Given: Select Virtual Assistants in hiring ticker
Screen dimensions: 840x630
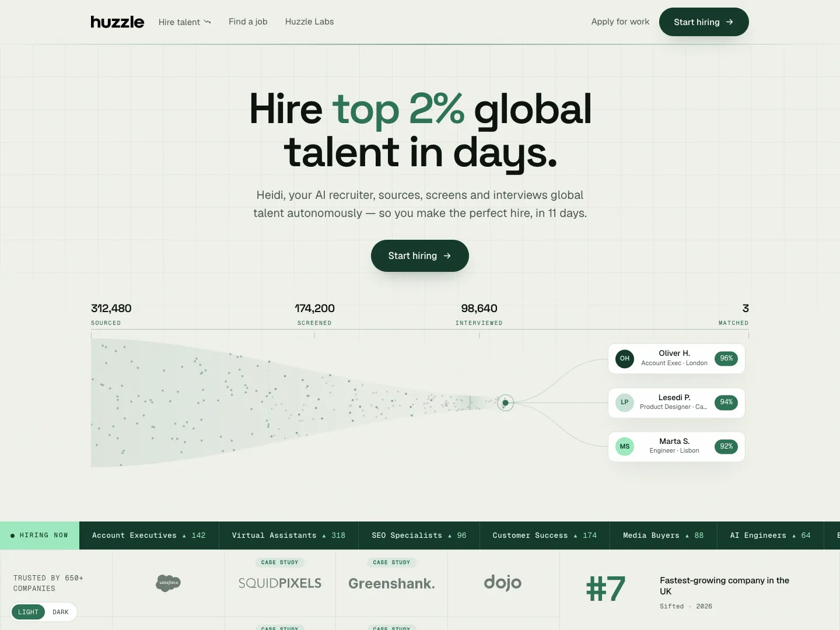Looking at the screenshot, I should tap(289, 535).
